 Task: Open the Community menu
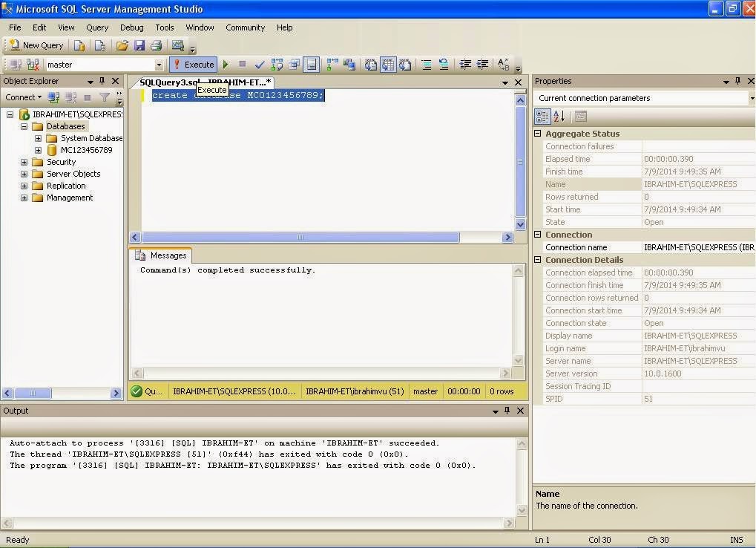coord(245,27)
